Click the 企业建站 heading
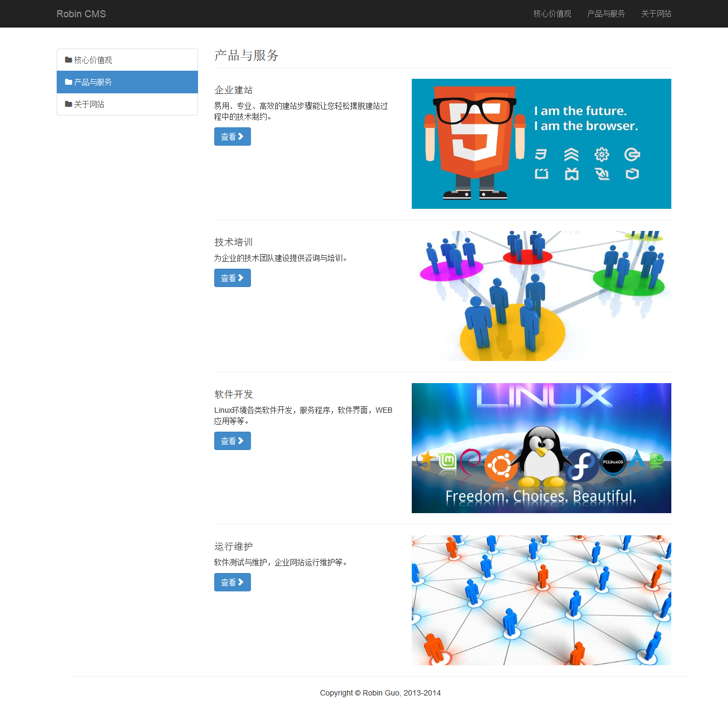This screenshot has height=709, width=728. (234, 90)
